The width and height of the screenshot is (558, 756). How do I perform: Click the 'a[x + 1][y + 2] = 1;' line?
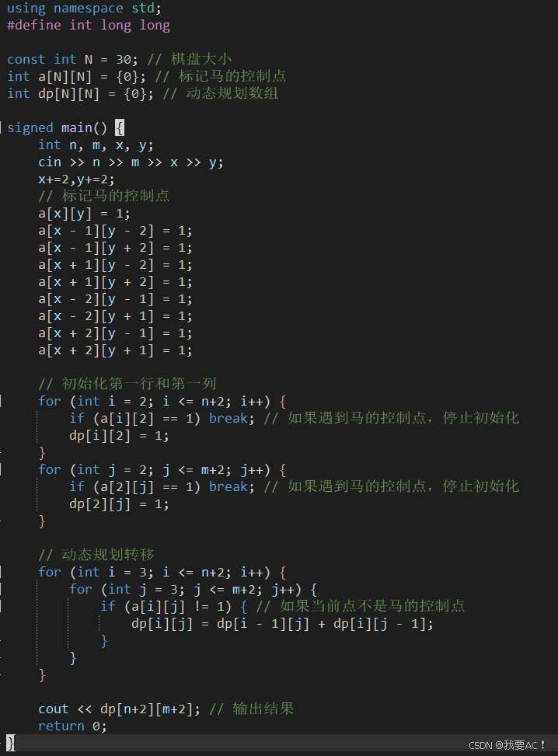tap(115, 281)
